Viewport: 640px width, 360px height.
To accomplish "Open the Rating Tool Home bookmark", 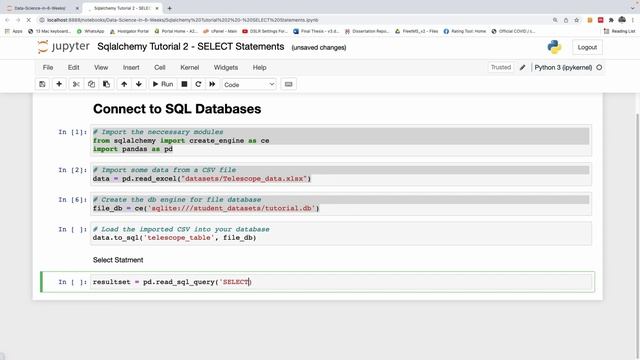I will (x=465, y=31).
